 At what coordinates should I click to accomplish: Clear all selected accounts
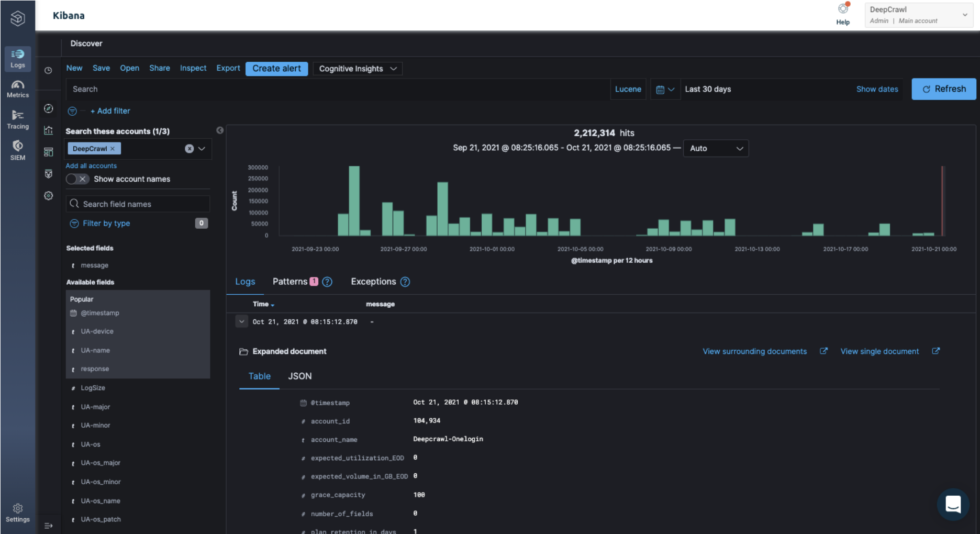[189, 149]
